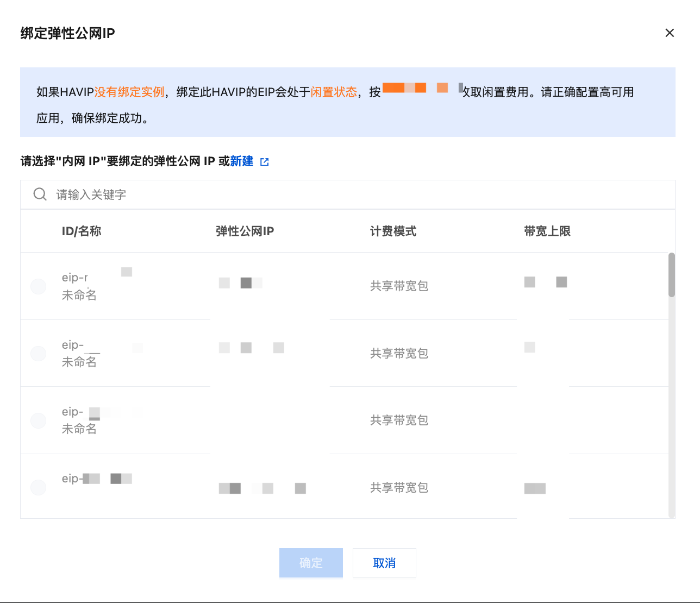Click the ID/名称 column header
This screenshot has height=603, width=700.
(x=82, y=231)
